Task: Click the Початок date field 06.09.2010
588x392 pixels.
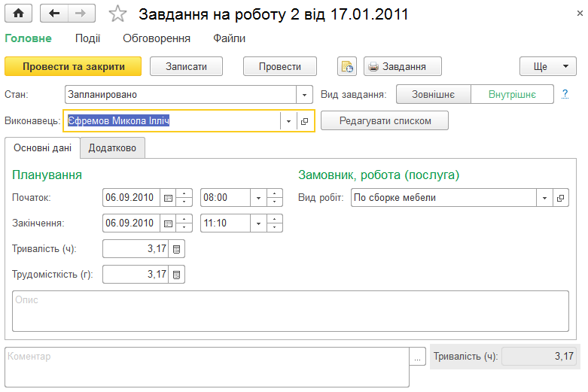Action: 131,198
